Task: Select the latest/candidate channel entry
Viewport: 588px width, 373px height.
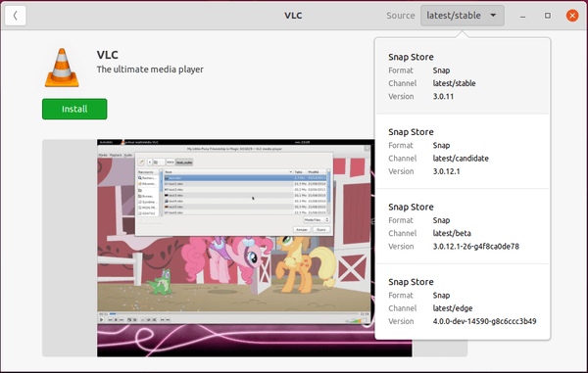Action: tap(462, 152)
